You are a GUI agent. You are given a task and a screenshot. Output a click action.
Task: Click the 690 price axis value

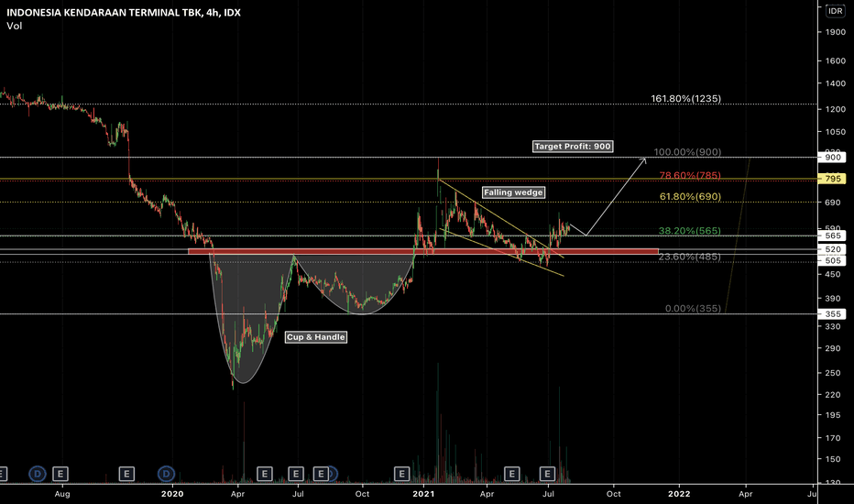point(833,203)
